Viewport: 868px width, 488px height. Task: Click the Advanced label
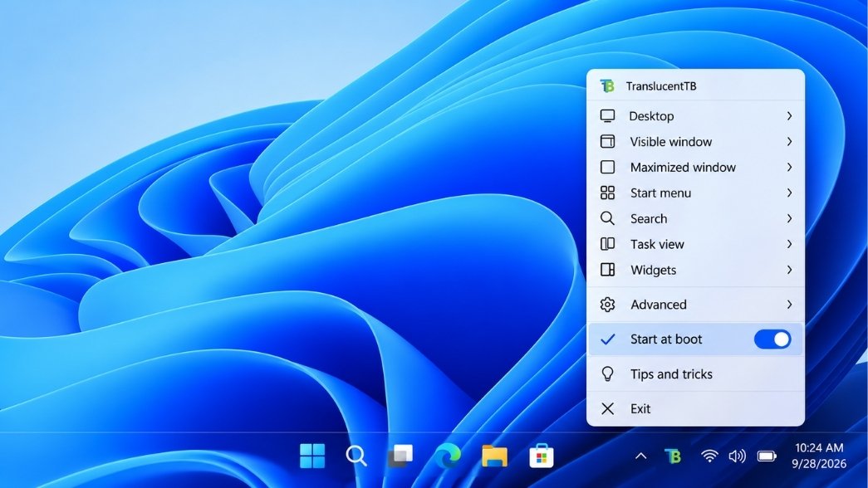point(658,305)
